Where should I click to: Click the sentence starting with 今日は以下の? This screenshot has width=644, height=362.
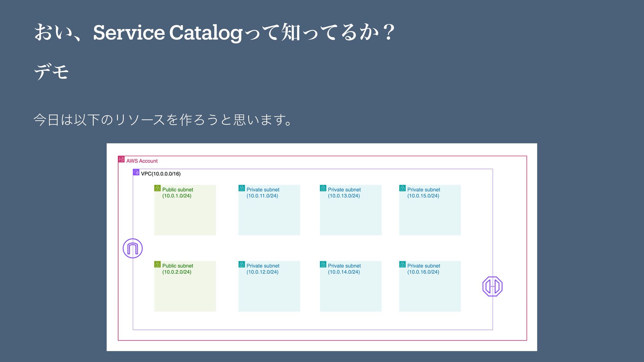163,120
